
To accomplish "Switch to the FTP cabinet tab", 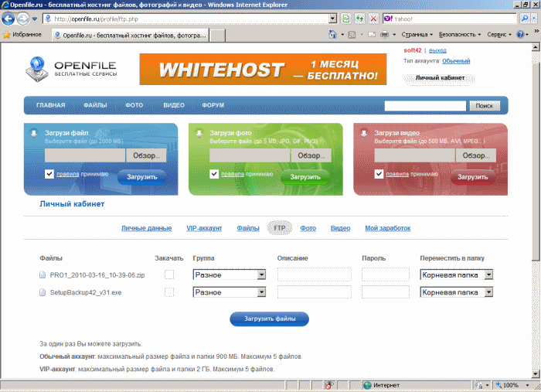I will click(x=280, y=228).
